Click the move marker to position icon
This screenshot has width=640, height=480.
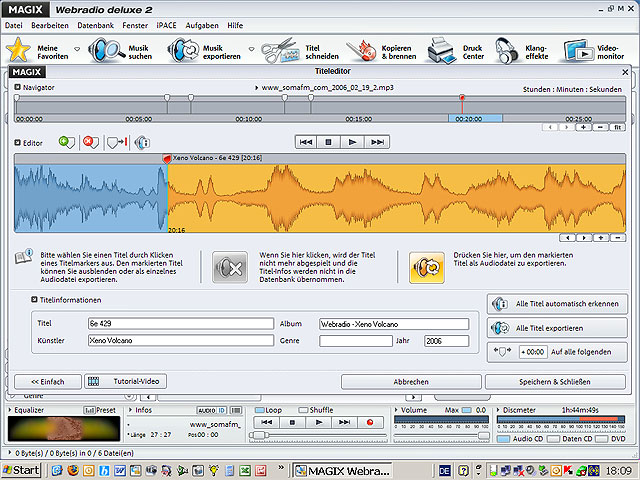click(117, 142)
